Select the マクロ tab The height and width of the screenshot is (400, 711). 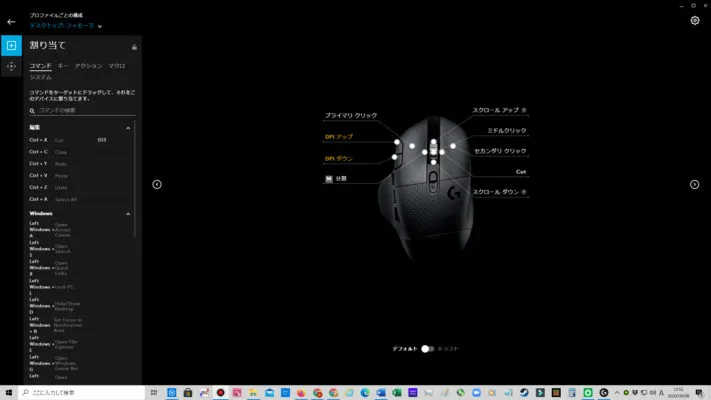click(x=117, y=66)
